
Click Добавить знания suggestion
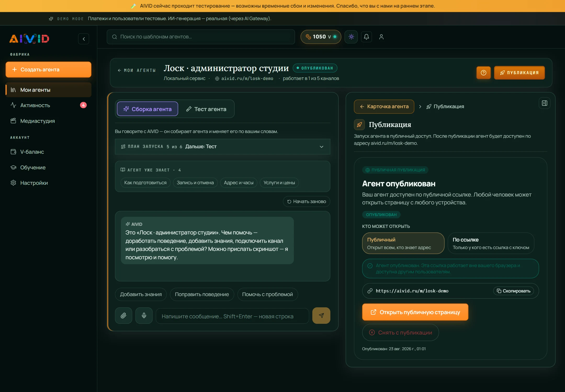click(141, 295)
